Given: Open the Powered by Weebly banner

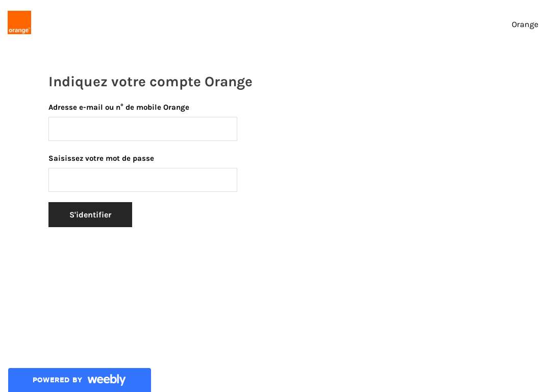Looking at the screenshot, I should click(80, 380).
